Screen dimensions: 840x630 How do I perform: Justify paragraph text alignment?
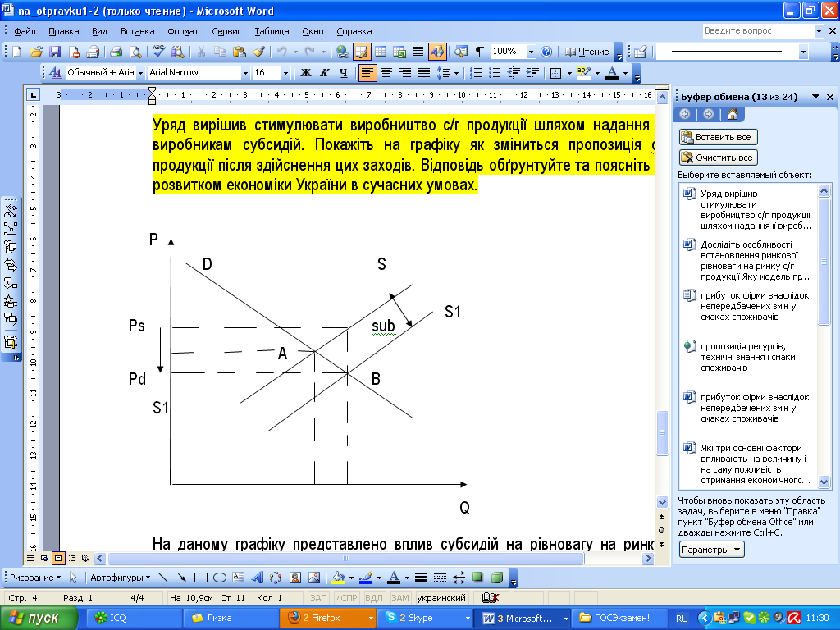tap(424, 72)
